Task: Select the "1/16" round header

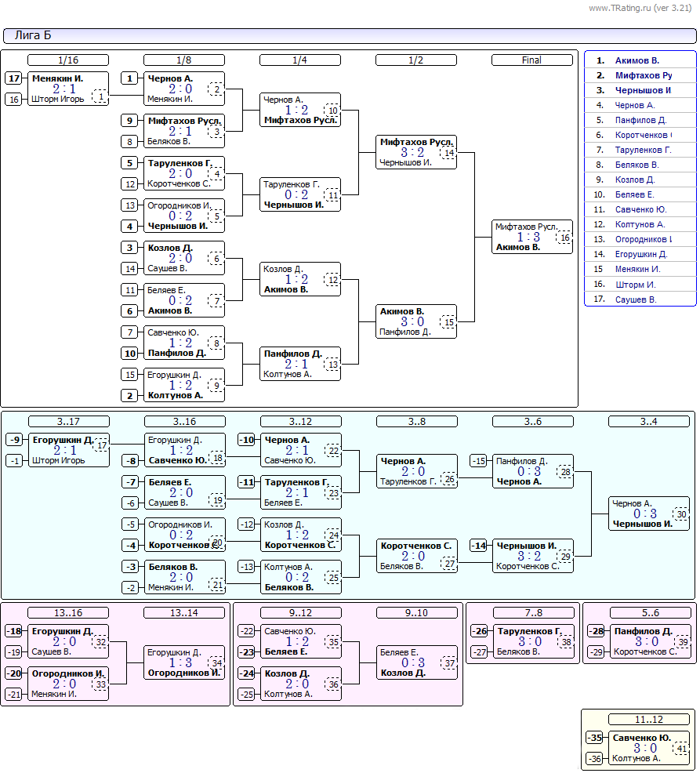Action: click(x=68, y=60)
